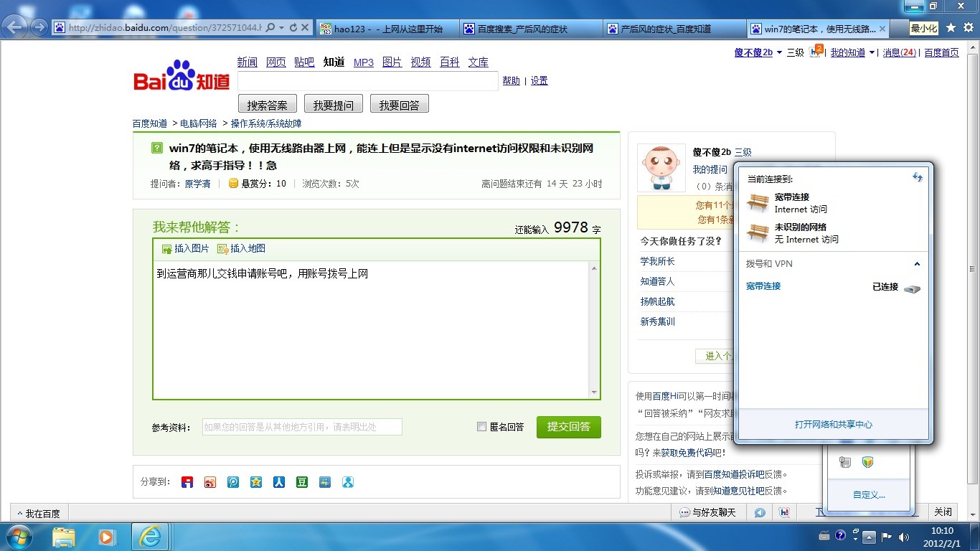Screen dimensions: 980x551
Task: Open IE tools gear icon
Action: click(x=968, y=27)
